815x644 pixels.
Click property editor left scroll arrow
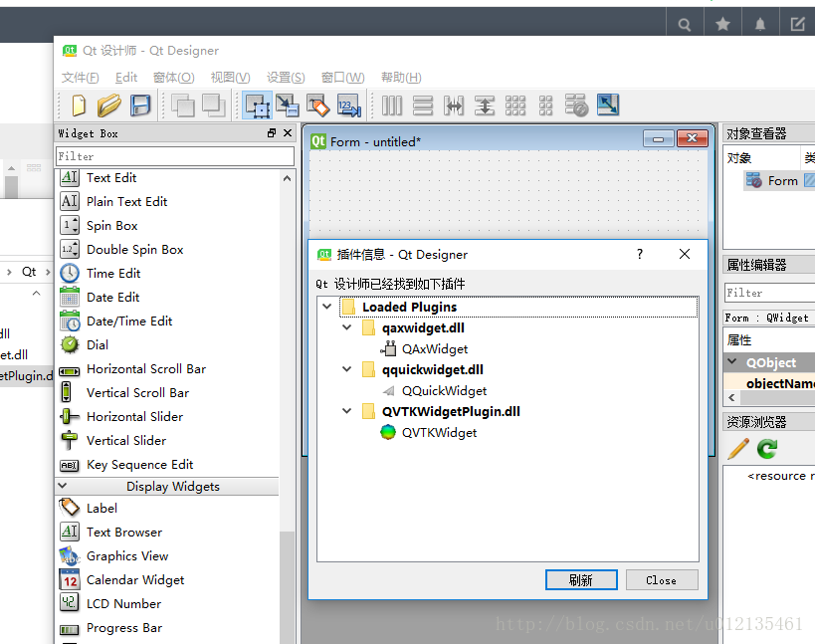(x=731, y=398)
